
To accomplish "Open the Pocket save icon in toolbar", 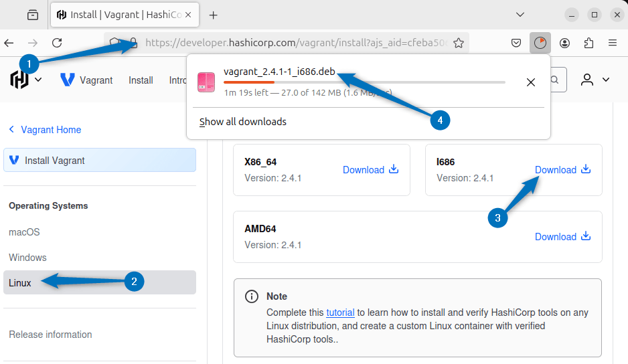I will click(516, 43).
